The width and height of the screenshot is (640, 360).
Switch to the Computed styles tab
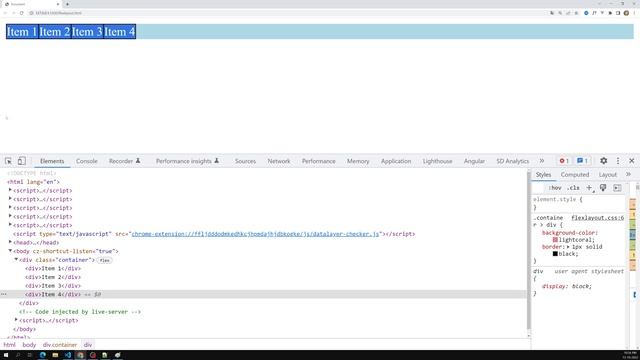[x=575, y=175]
